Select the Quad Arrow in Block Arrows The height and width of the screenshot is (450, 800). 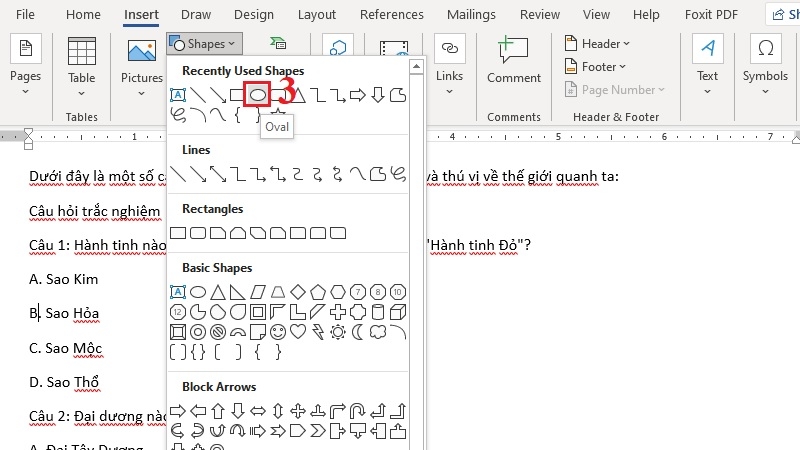click(298, 411)
